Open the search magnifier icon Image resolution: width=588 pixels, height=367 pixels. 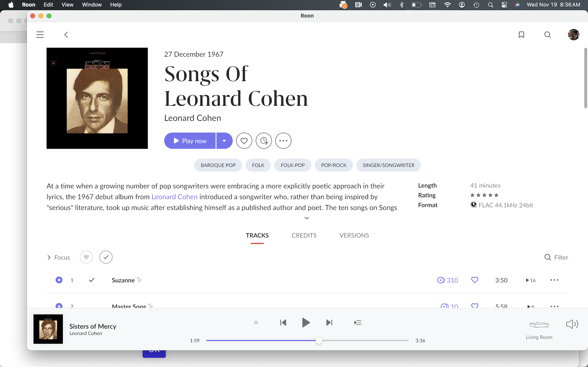[547, 35]
